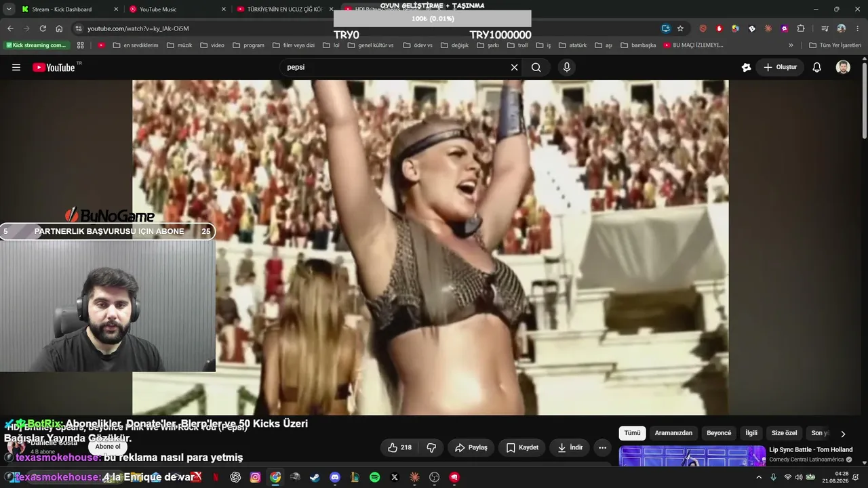The height and width of the screenshot is (488, 868).
Task: Open the tab search dropdown arrow
Action: coord(9,9)
